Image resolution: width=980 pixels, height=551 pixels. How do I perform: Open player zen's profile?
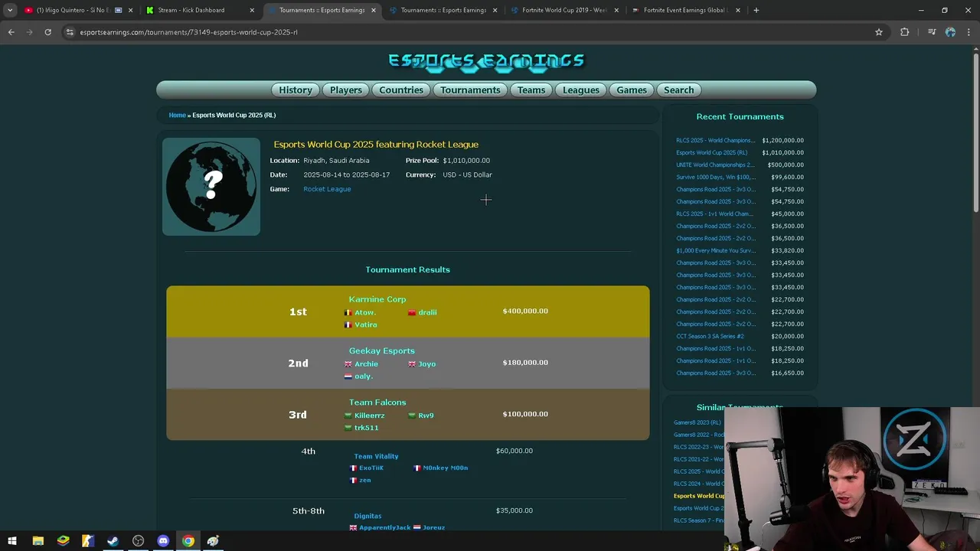(364, 480)
